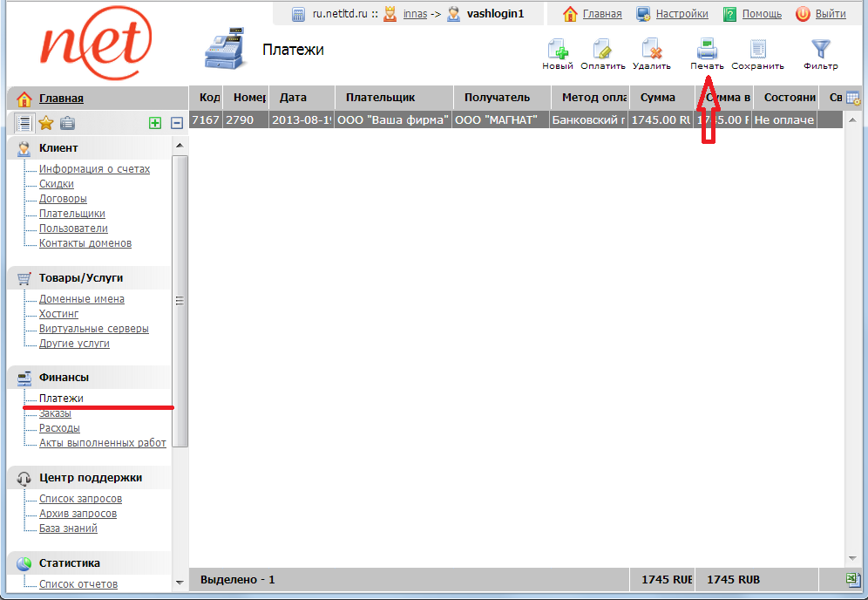The image size is (868, 600).
Task: Click the Оплатить (pay) toolbar icon
Action: tap(603, 50)
